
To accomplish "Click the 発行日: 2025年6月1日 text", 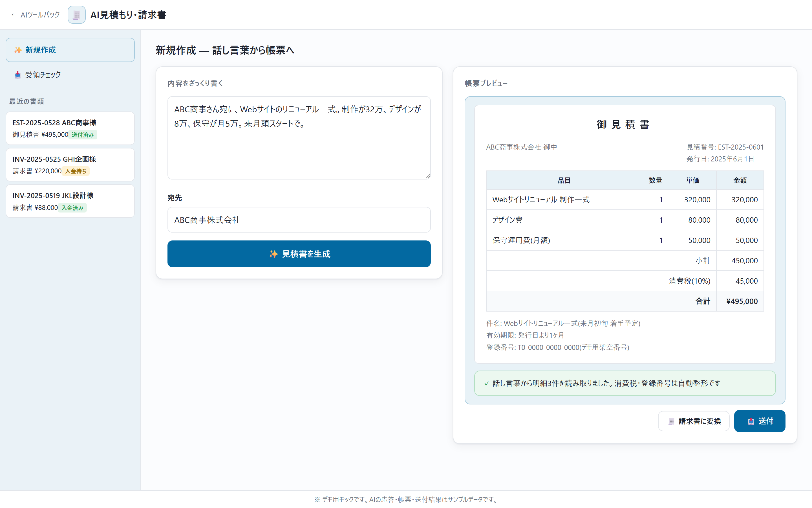I will pos(720,159).
